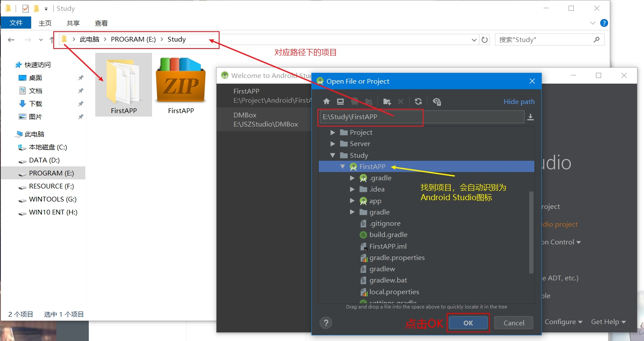This screenshot has width=644, height=341.
Task: Open Explorer help blue question icon
Action: [x=604, y=23]
